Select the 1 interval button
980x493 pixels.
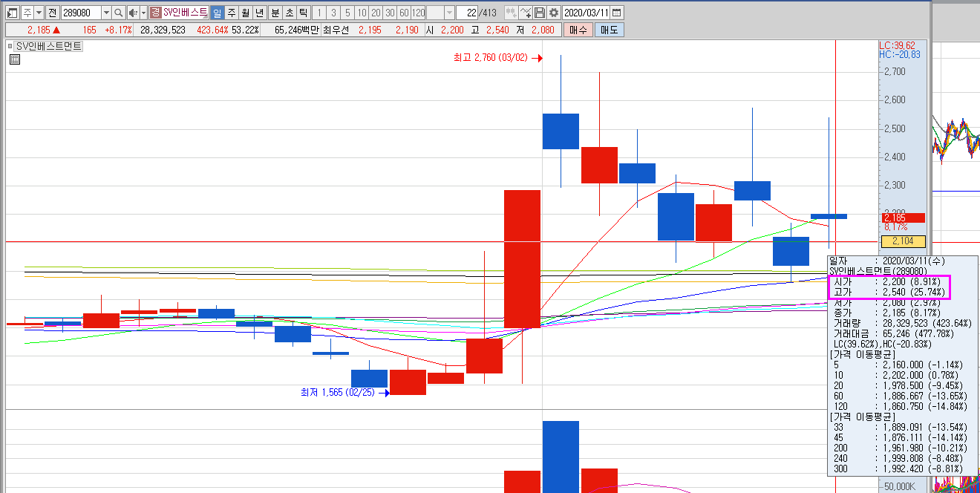(319, 13)
